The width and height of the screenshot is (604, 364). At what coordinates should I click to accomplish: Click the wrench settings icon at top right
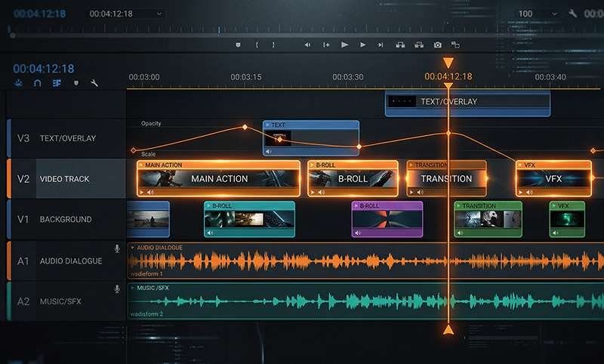pyautogui.click(x=573, y=14)
